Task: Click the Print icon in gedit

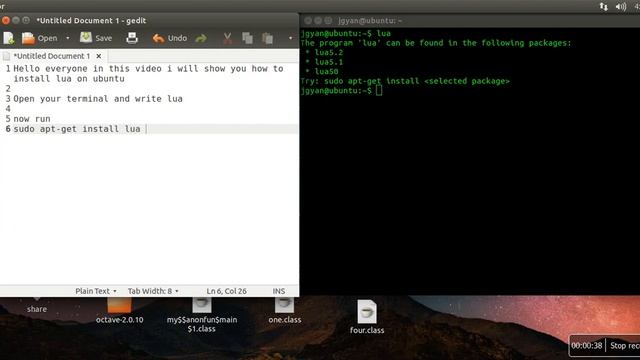Action: click(x=132, y=38)
